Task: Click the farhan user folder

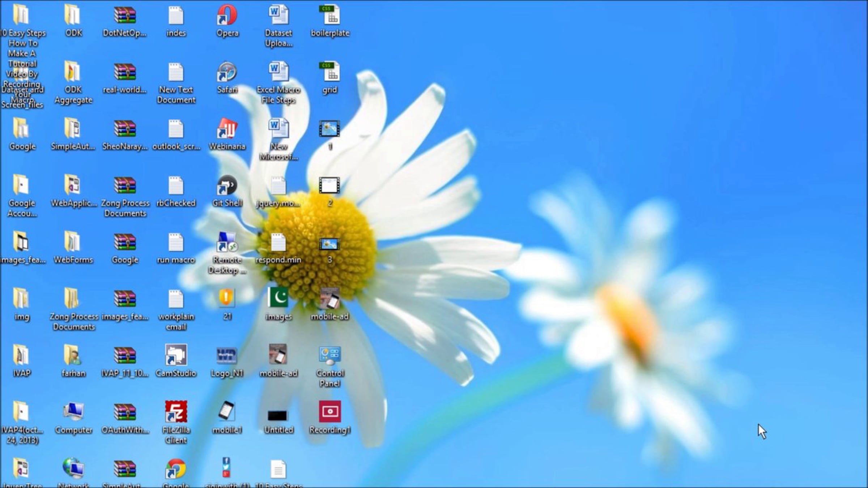Action: click(73, 356)
